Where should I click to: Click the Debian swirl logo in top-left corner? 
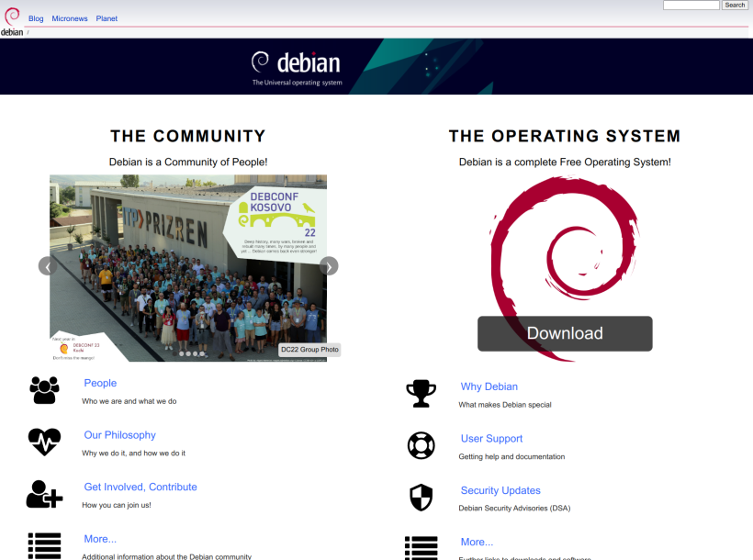click(12, 22)
